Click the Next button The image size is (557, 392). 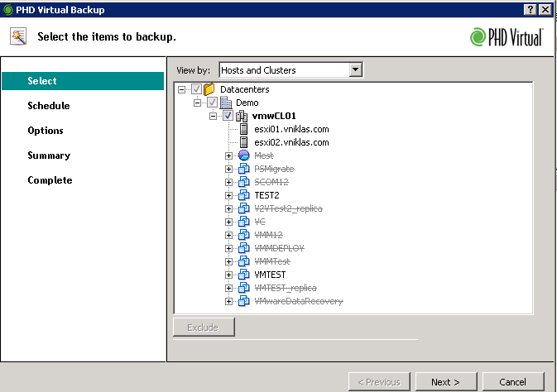(x=446, y=382)
